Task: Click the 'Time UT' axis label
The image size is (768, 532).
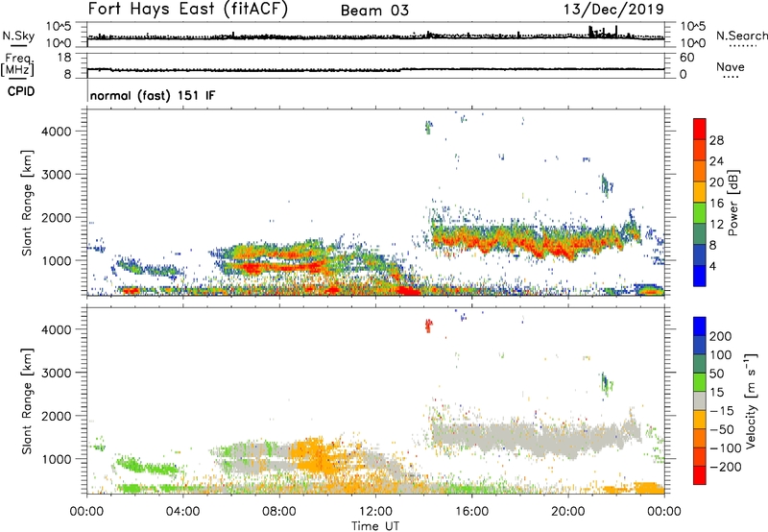Action: [375, 526]
